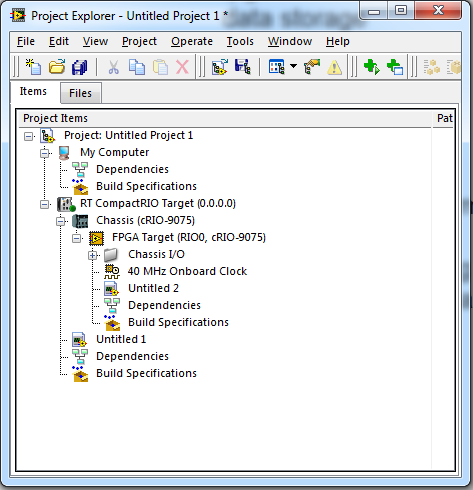The image size is (473, 490).
Task: Click the LabVIEW Project Explorer title icon
Action: click(18, 16)
